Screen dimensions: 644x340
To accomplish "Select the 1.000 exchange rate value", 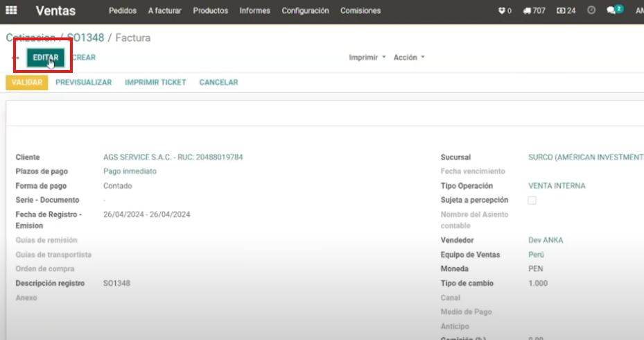I will click(538, 283).
